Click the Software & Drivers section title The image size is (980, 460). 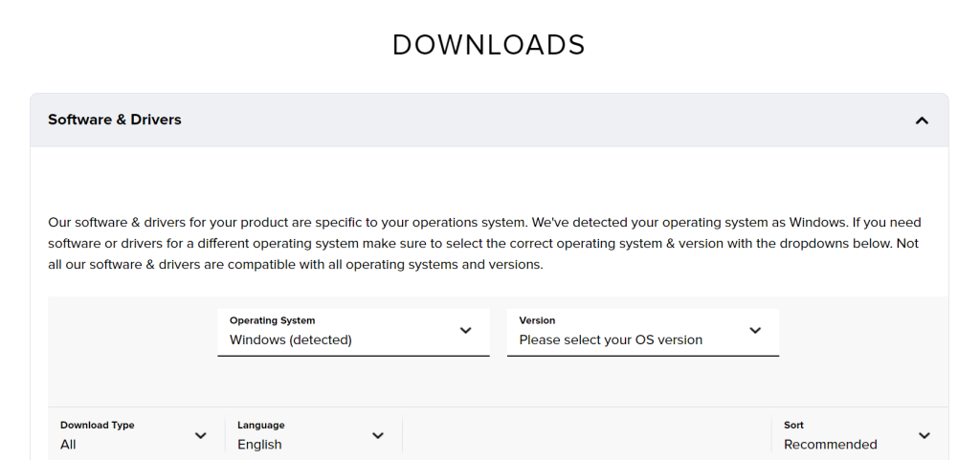[x=115, y=120]
